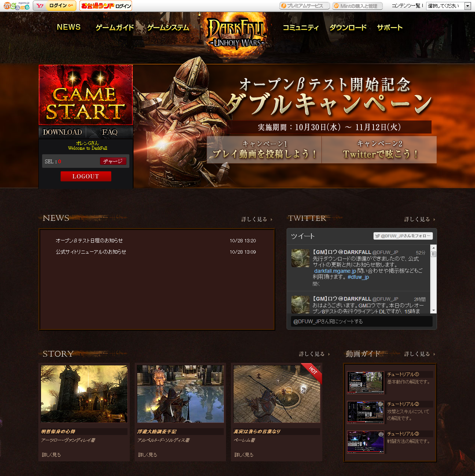Open Tutorial ② video thumbnail
The height and width of the screenshot is (476, 475).
pos(365,412)
